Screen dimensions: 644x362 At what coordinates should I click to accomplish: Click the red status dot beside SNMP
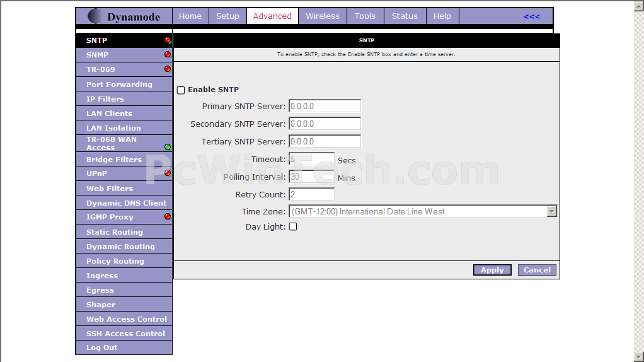pyautogui.click(x=168, y=54)
